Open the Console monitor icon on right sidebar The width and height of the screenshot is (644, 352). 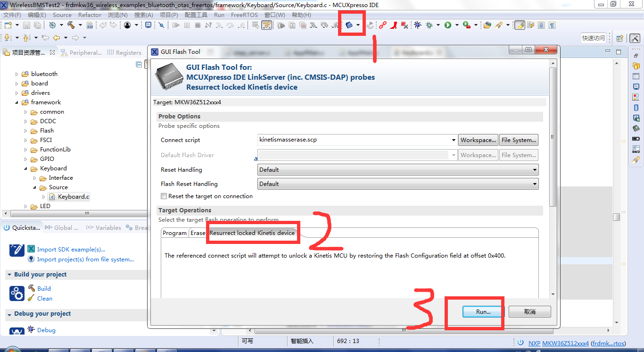(x=636, y=86)
